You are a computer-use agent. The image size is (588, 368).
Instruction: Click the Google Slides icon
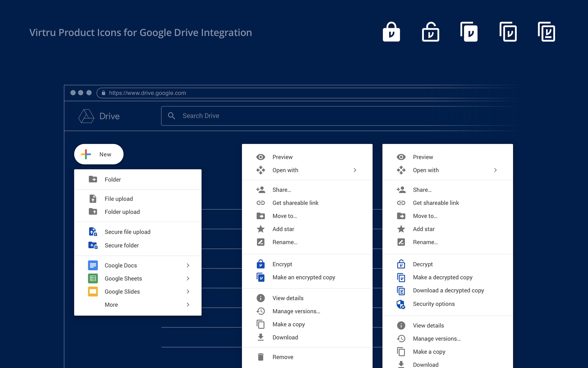[93, 291]
